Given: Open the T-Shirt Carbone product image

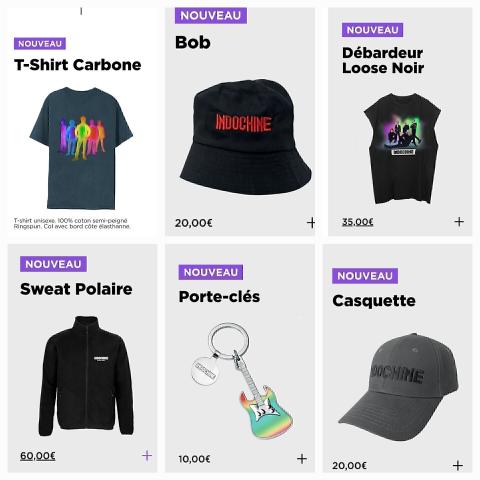Looking at the screenshot, I should (81, 148).
